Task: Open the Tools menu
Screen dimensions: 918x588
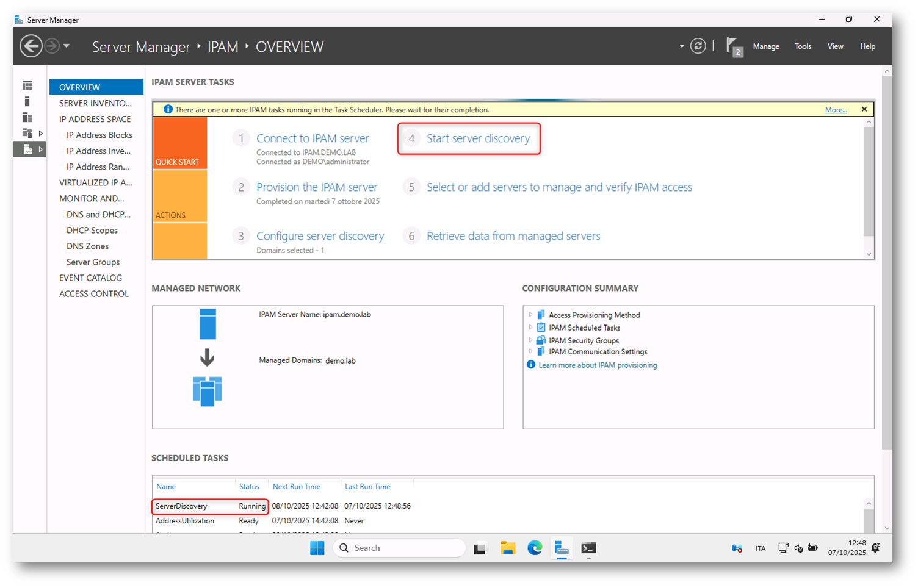Action: [803, 46]
